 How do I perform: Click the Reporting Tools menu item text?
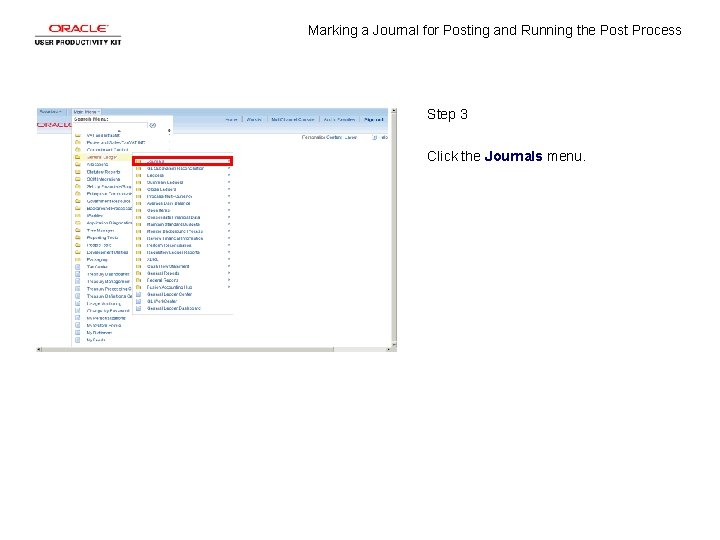102,238
